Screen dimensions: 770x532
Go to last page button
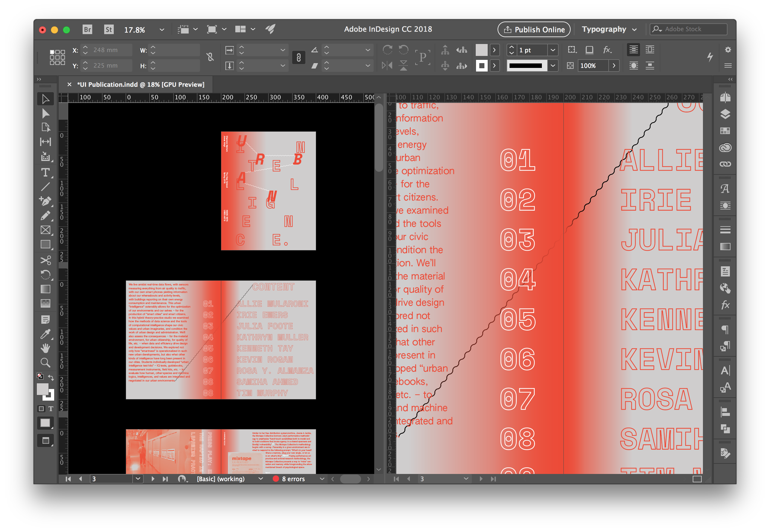coord(165,479)
